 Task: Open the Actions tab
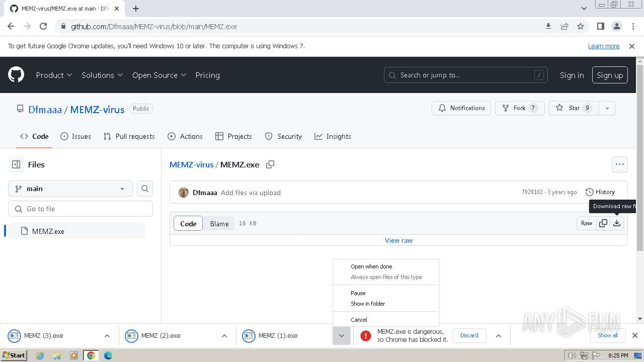[x=185, y=136]
